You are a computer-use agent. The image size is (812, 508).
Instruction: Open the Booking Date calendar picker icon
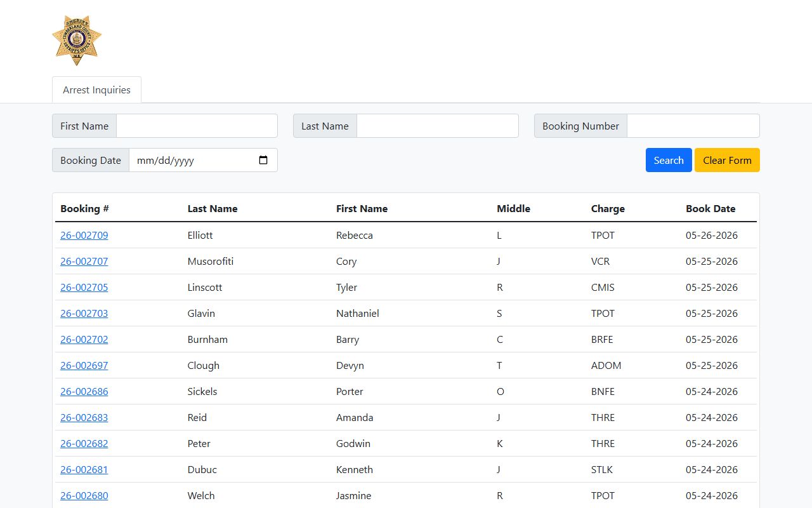pos(264,160)
